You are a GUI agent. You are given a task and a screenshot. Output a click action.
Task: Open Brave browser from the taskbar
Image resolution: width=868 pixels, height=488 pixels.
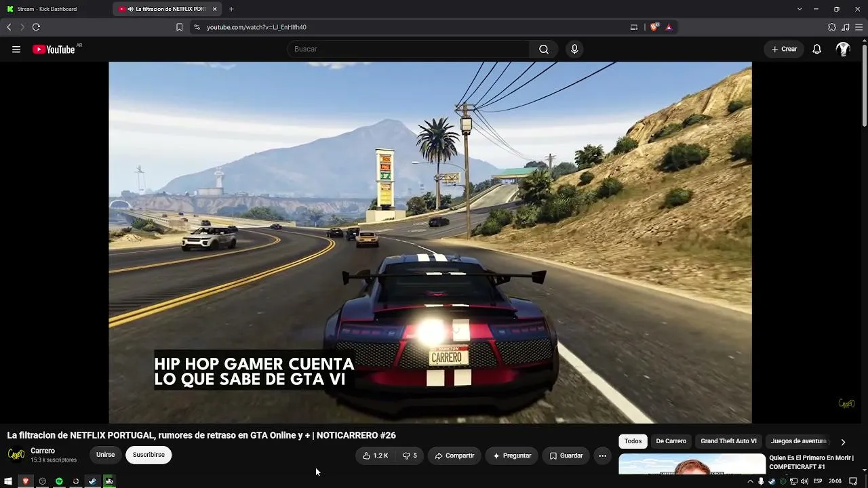(26, 481)
